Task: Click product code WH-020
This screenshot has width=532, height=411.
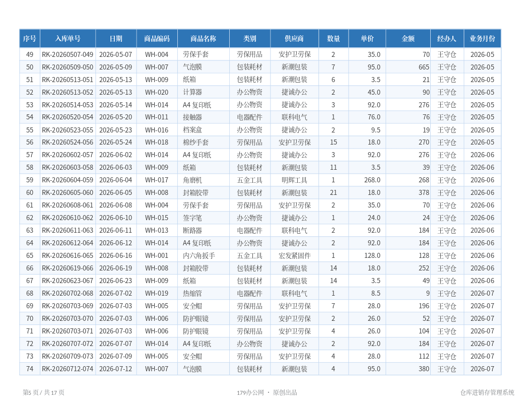Action: (x=157, y=92)
